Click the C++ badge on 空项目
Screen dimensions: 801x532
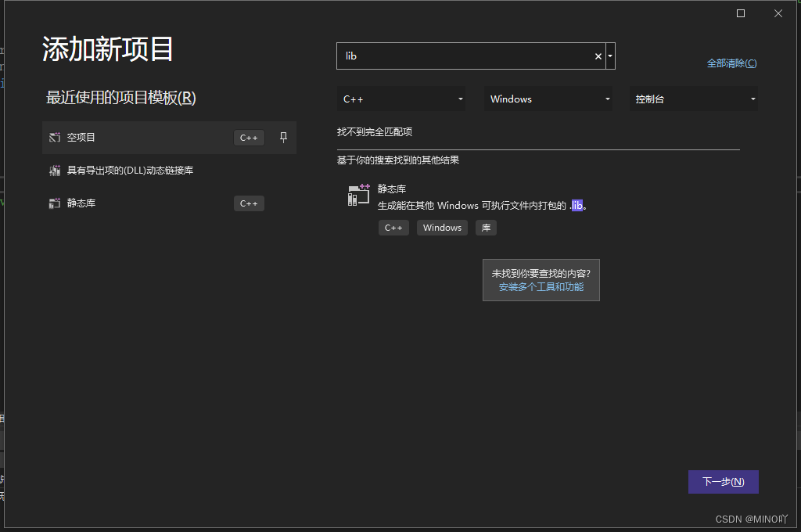click(248, 137)
